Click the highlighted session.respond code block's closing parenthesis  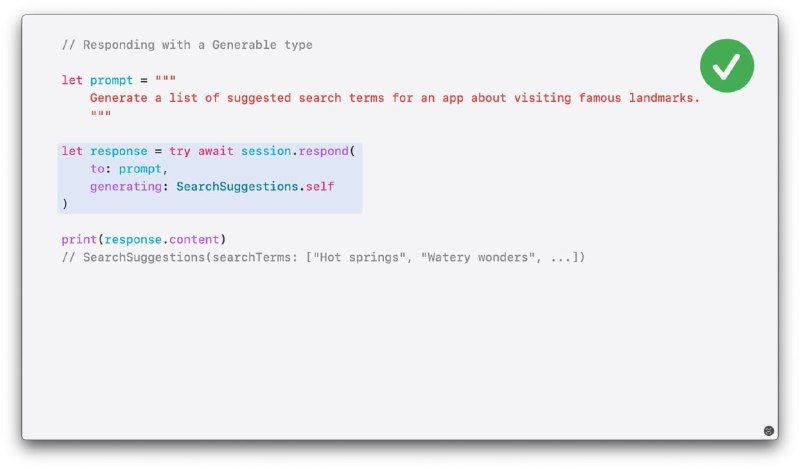pyautogui.click(x=65, y=204)
